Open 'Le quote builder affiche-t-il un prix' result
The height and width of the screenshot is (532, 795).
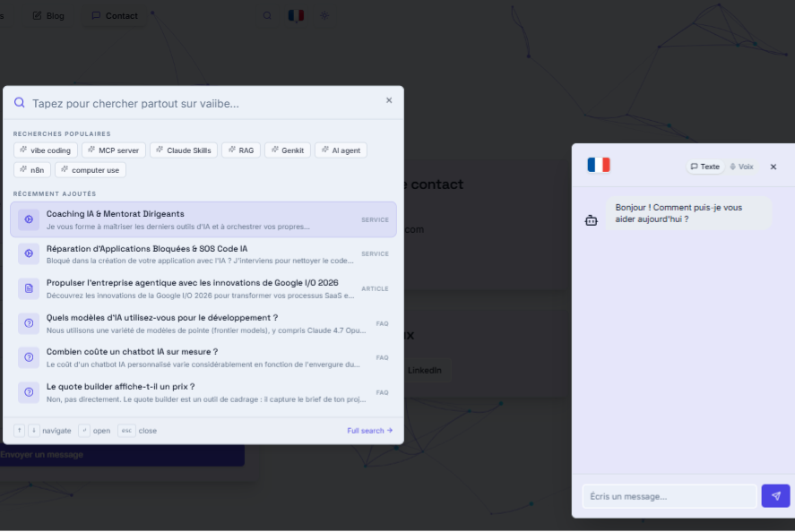click(203, 392)
